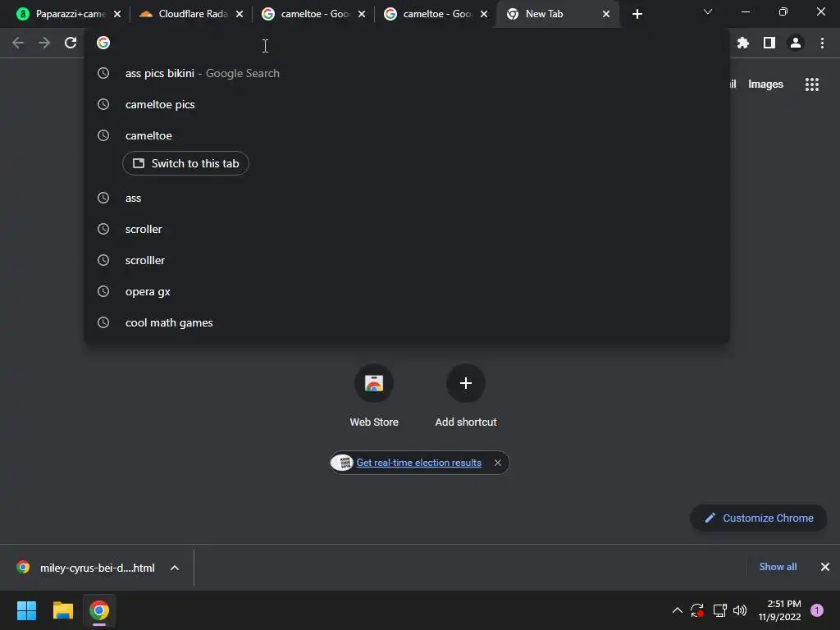Select the scroller suggestion
This screenshot has height=630, width=840.
pyautogui.click(x=407, y=230)
